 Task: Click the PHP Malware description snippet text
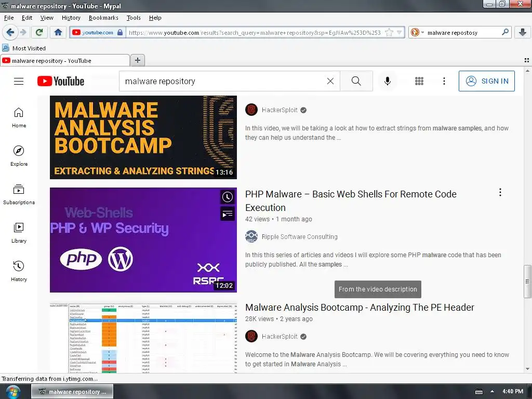point(373,260)
